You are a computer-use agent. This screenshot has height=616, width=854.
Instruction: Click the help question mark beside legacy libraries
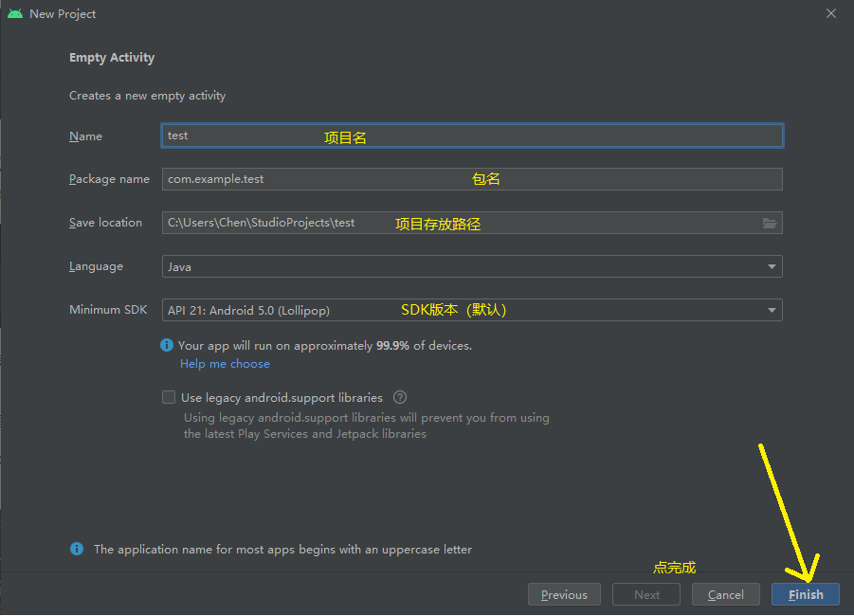[x=400, y=398]
